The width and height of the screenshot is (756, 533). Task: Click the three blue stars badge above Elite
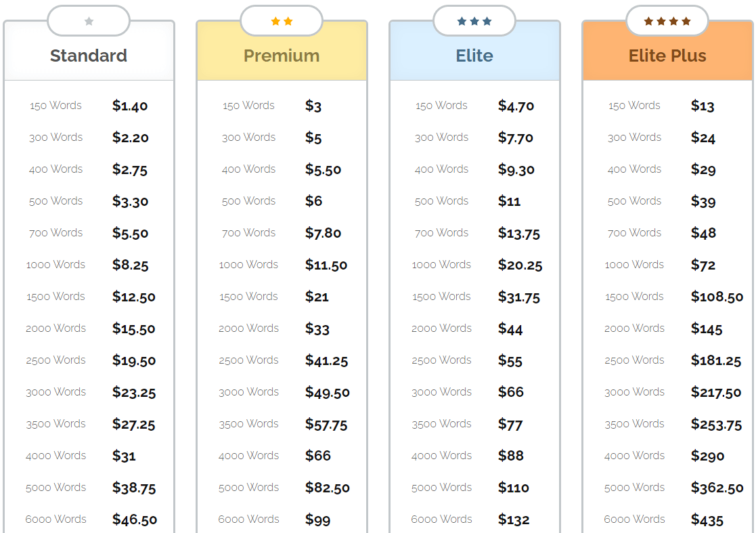(474, 21)
